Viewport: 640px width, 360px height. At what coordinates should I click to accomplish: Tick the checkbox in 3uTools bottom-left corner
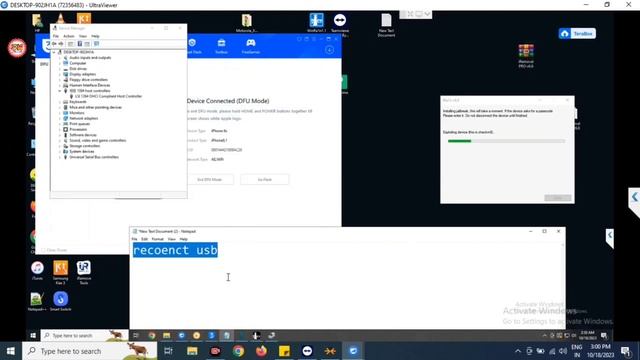(x=43, y=250)
